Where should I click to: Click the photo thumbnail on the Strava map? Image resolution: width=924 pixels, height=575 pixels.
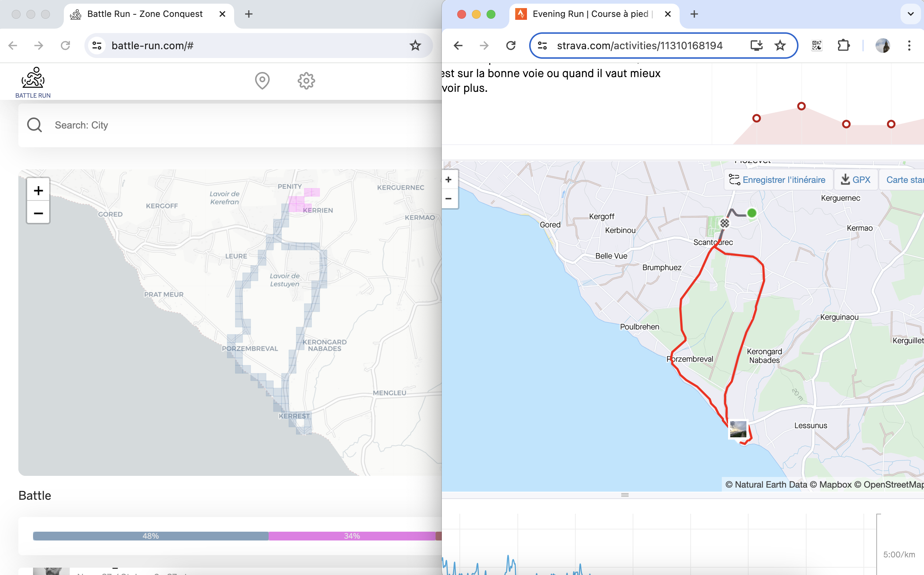coord(738,429)
